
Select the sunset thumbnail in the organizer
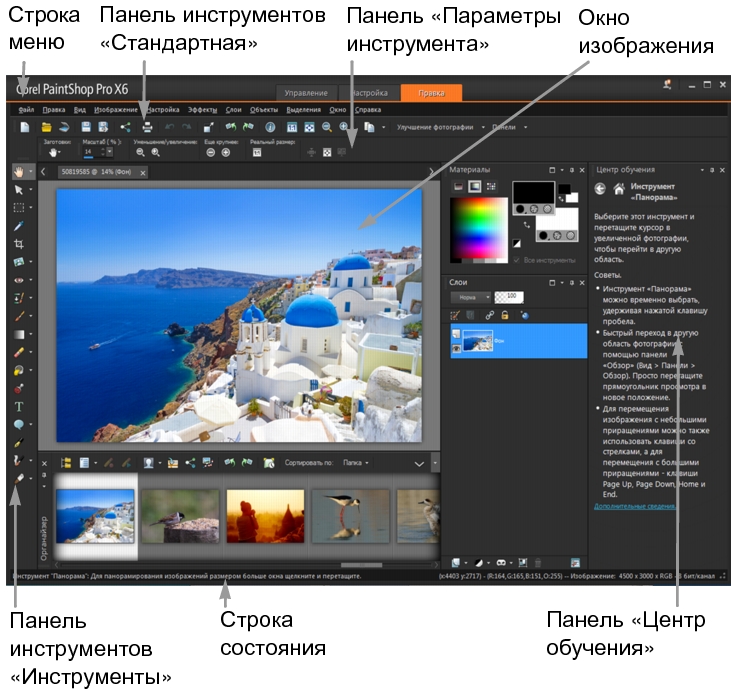(263, 515)
